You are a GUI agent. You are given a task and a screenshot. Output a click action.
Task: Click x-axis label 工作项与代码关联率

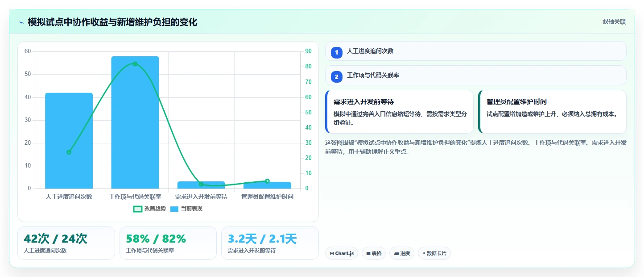pyautogui.click(x=135, y=197)
